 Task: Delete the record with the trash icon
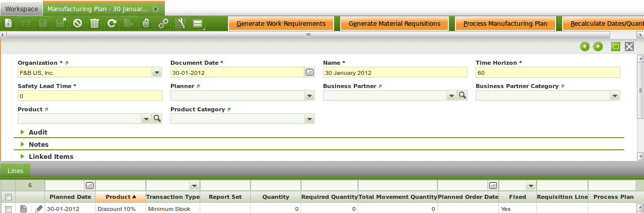tap(95, 23)
